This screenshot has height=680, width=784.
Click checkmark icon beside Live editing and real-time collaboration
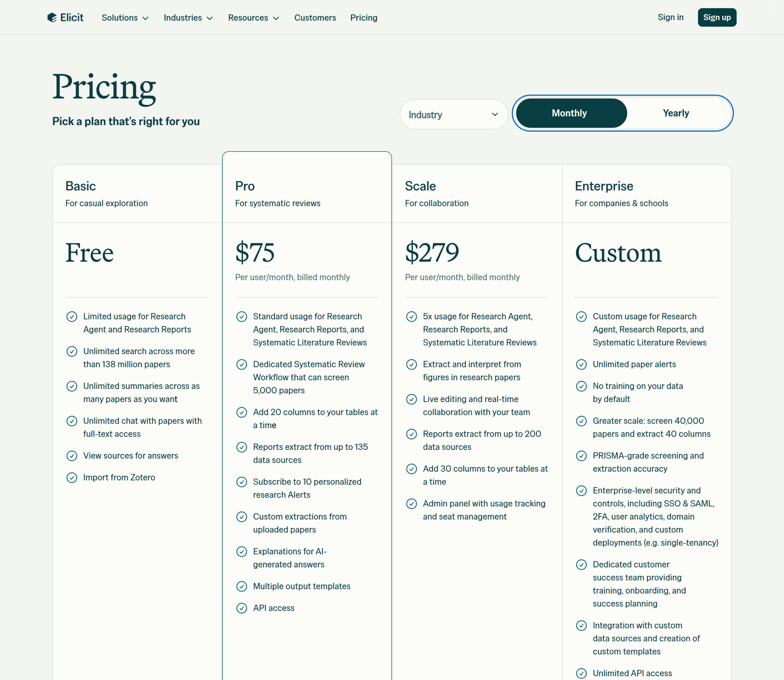(x=412, y=399)
